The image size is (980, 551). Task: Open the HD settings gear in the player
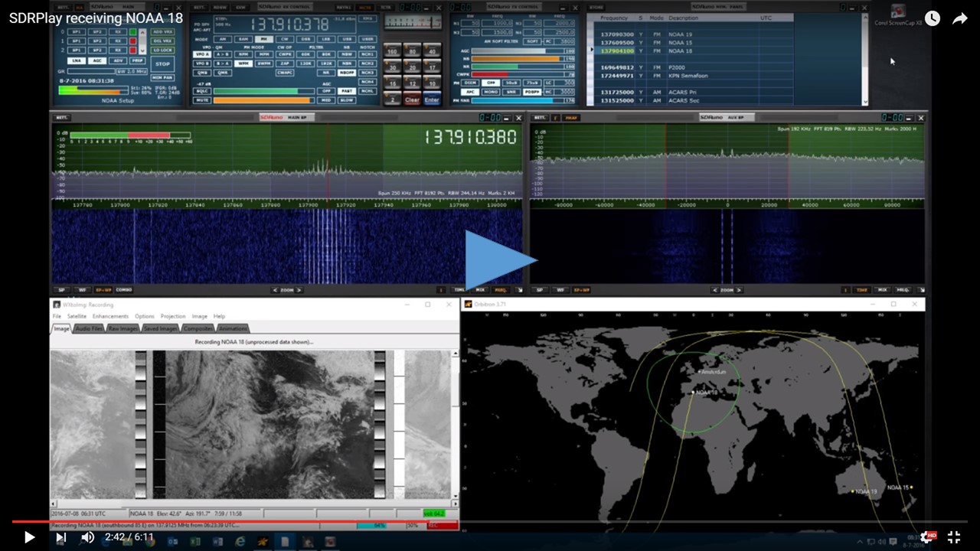928,537
